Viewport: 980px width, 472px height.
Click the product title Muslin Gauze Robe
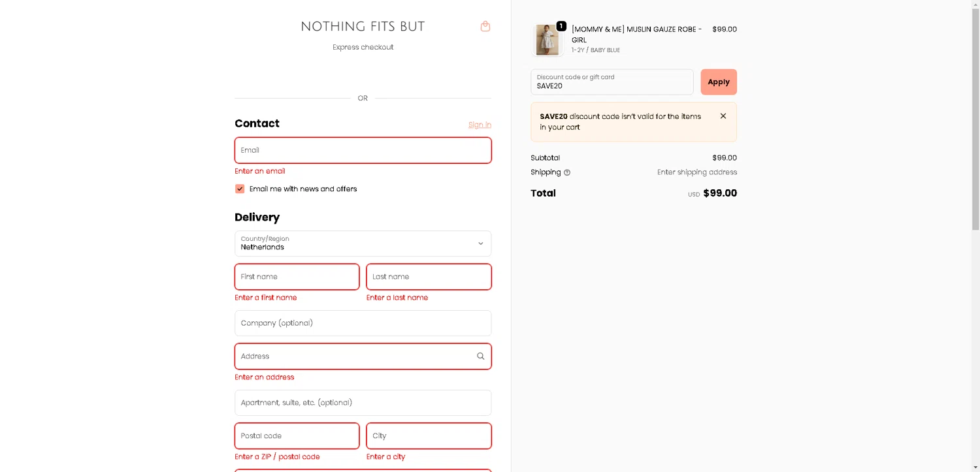click(637, 35)
